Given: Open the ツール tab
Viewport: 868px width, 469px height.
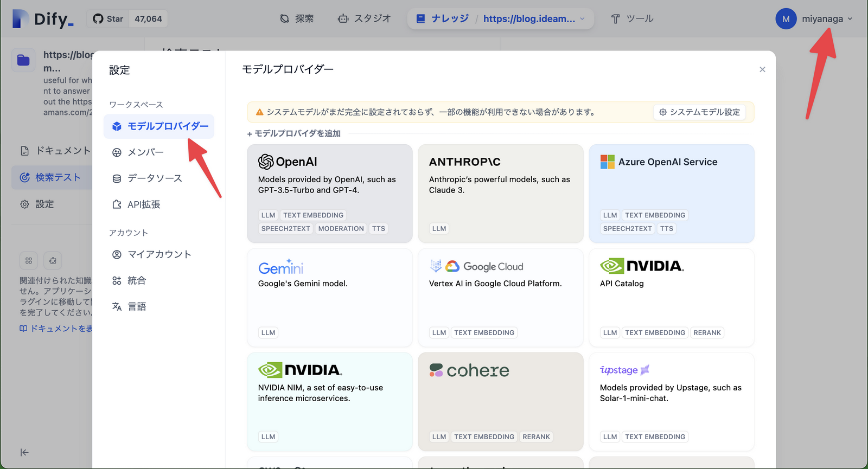Looking at the screenshot, I should 632,19.
